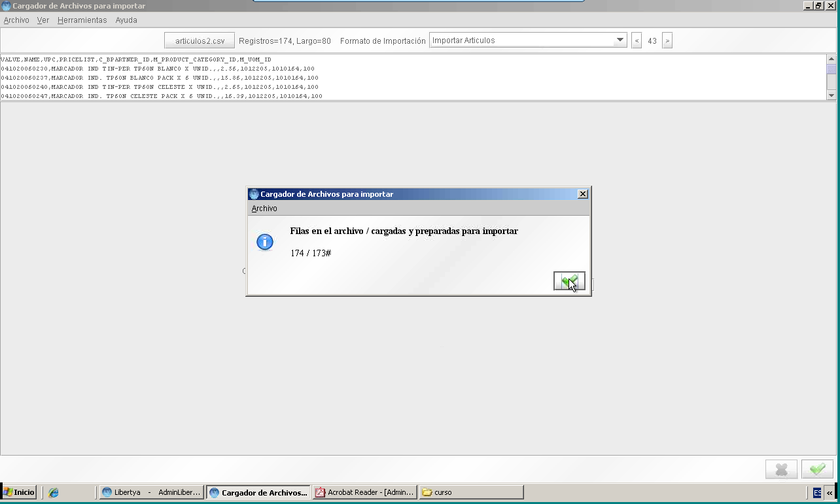Open the Herramientas menu
This screenshot has width=840, height=504.
(x=82, y=20)
